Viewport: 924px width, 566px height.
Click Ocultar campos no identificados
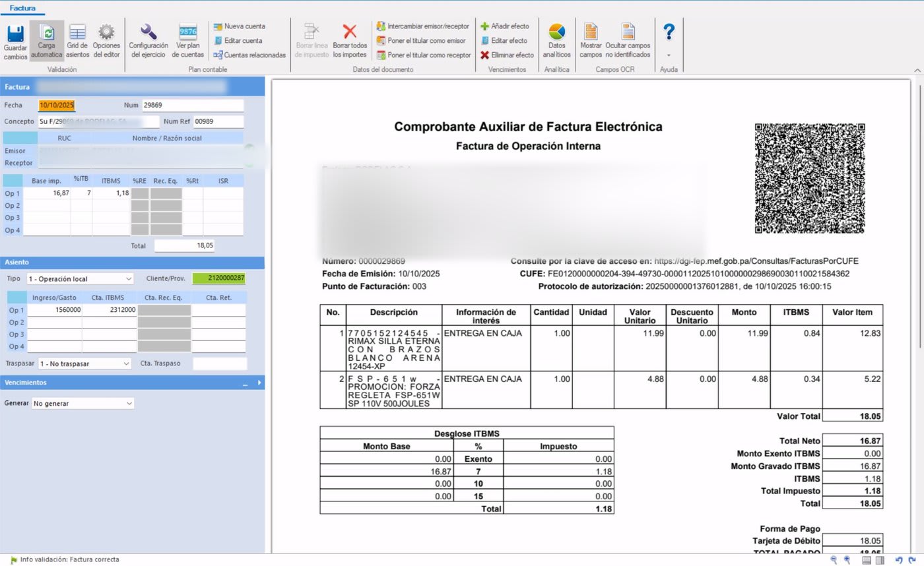[x=628, y=42]
